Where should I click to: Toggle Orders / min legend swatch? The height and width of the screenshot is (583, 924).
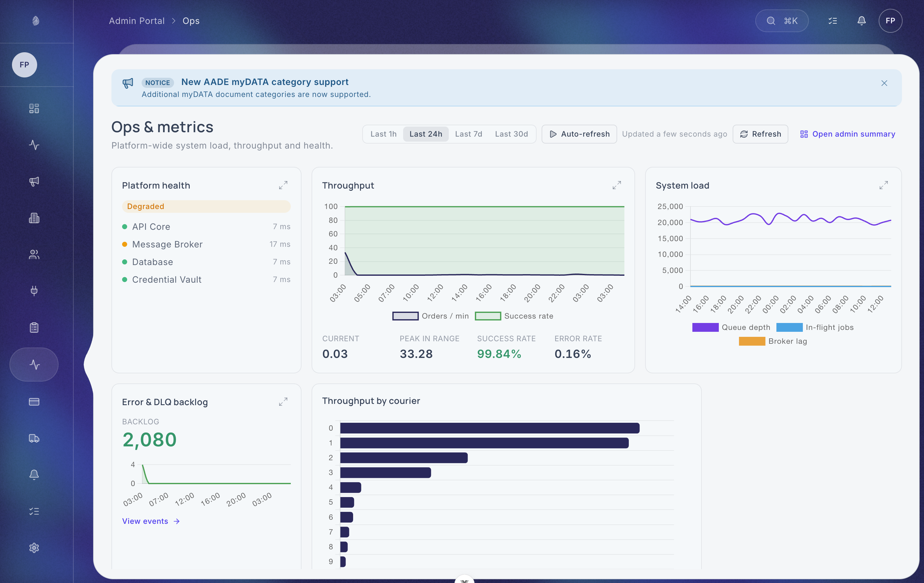pos(405,316)
